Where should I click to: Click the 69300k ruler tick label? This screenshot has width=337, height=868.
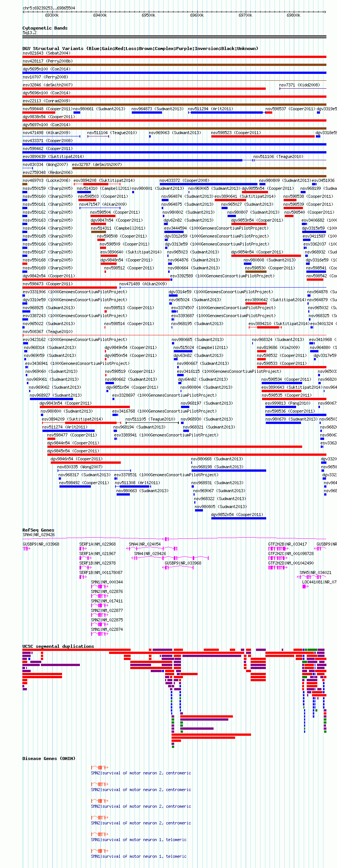52,15
